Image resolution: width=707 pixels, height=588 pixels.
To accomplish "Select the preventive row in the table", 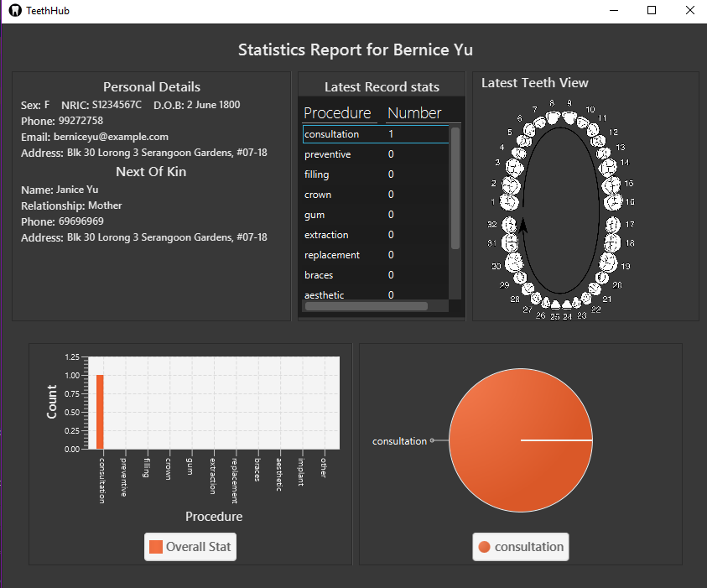I will coord(376,154).
